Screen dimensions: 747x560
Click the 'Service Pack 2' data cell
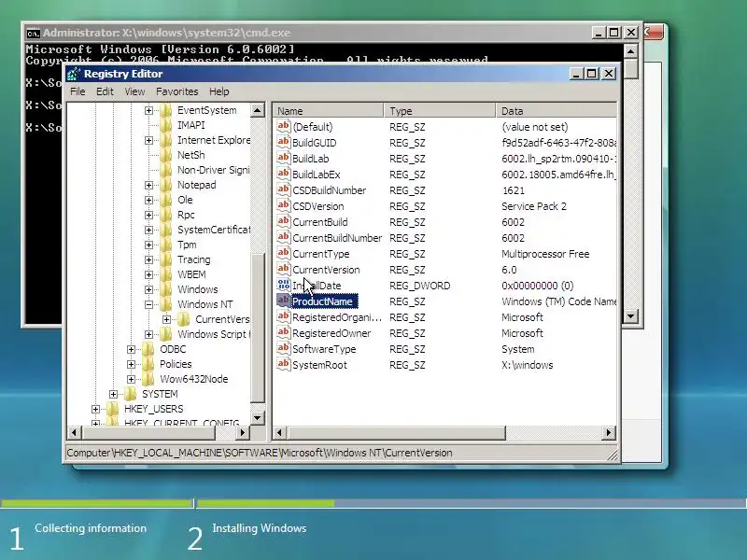click(533, 206)
